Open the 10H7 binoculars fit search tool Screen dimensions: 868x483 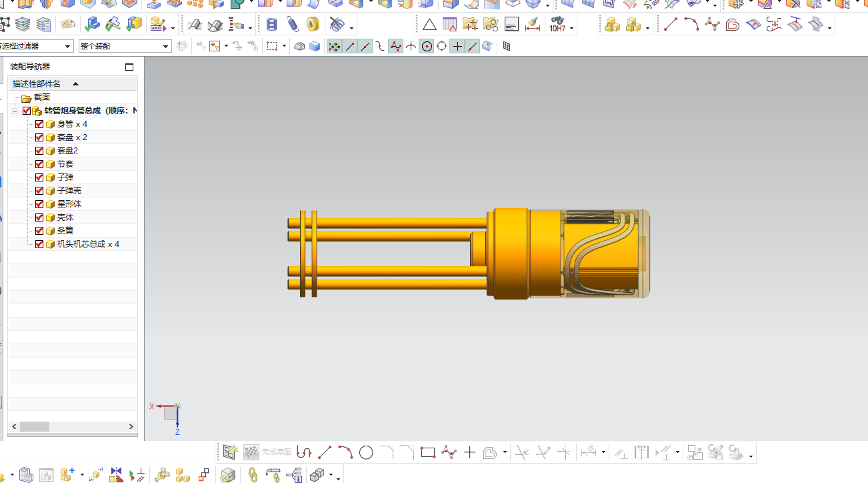(x=557, y=25)
